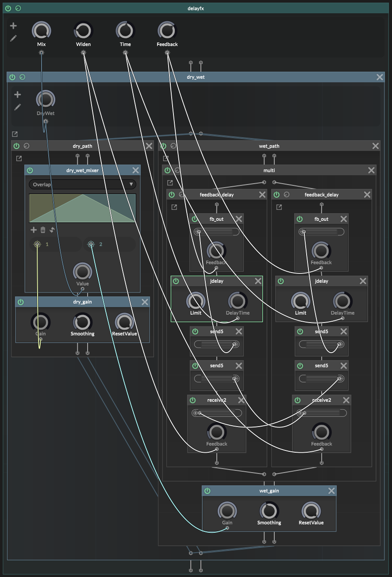The height and width of the screenshot is (577, 392).
Task: Close the wet_gain node
Action: pyautogui.click(x=331, y=491)
